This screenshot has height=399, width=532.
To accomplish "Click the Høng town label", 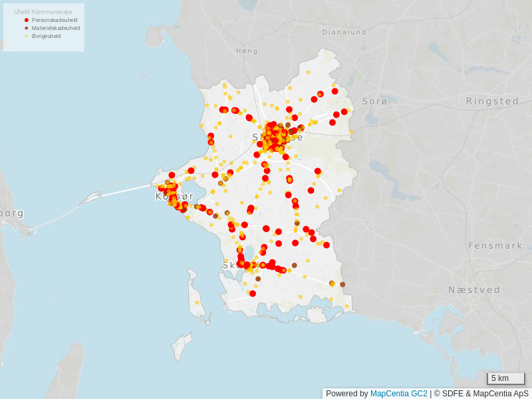I will coord(246,51).
